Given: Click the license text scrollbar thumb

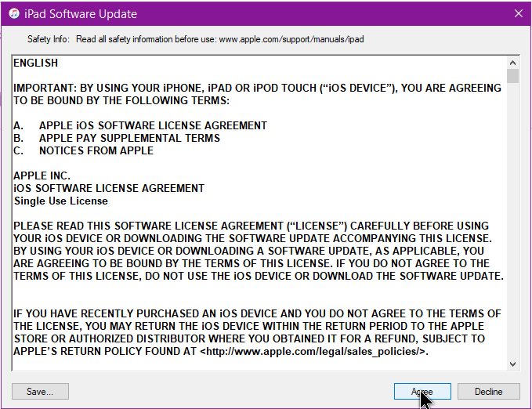Looking at the screenshot, I should pyautogui.click(x=512, y=76).
